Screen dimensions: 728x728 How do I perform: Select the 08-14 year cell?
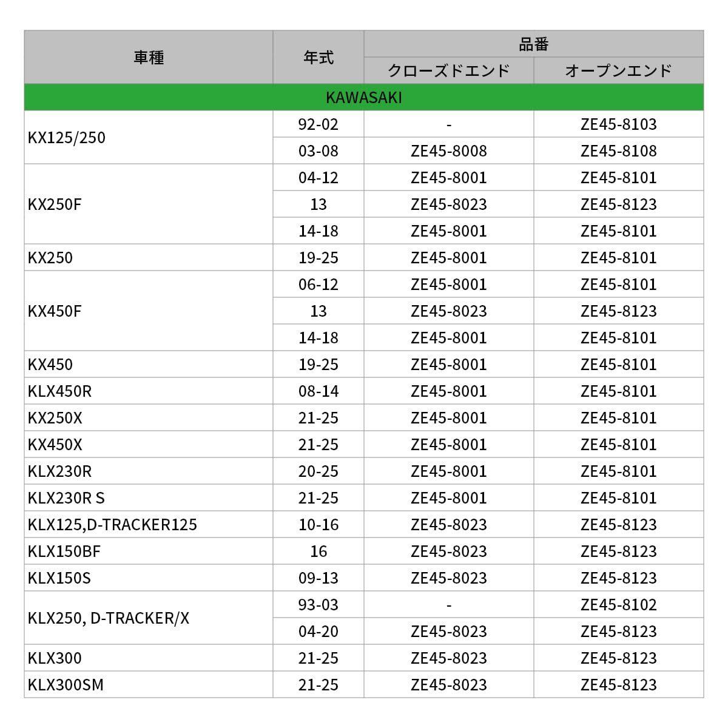pyautogui.click(x=318, y=391)
